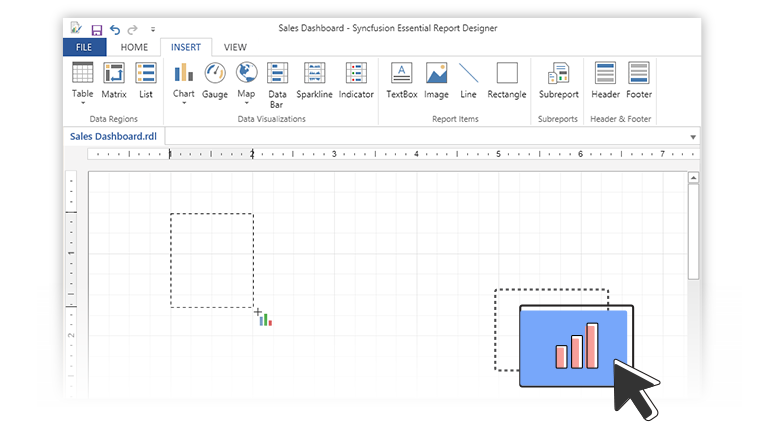Open the Chart dropdown menu
Viewport: 780px width, 445px height.
point(183,101)
